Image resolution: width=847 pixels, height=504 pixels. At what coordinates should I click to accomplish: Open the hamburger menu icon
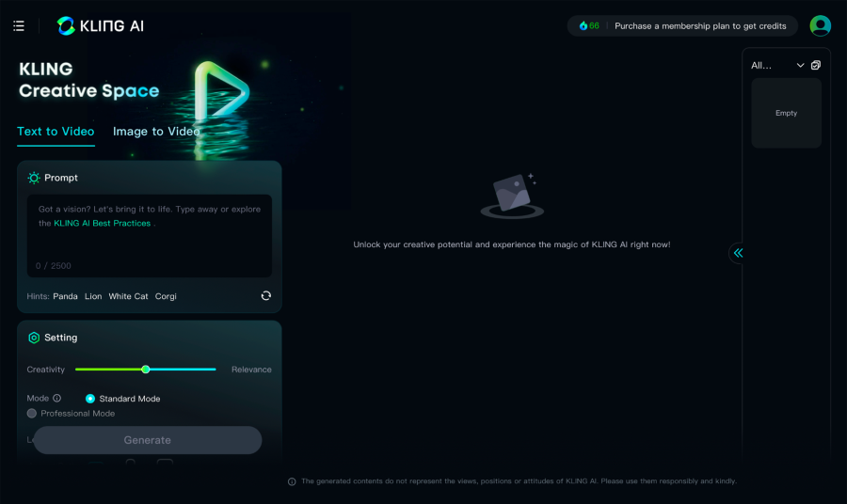(x=19, y=26)
